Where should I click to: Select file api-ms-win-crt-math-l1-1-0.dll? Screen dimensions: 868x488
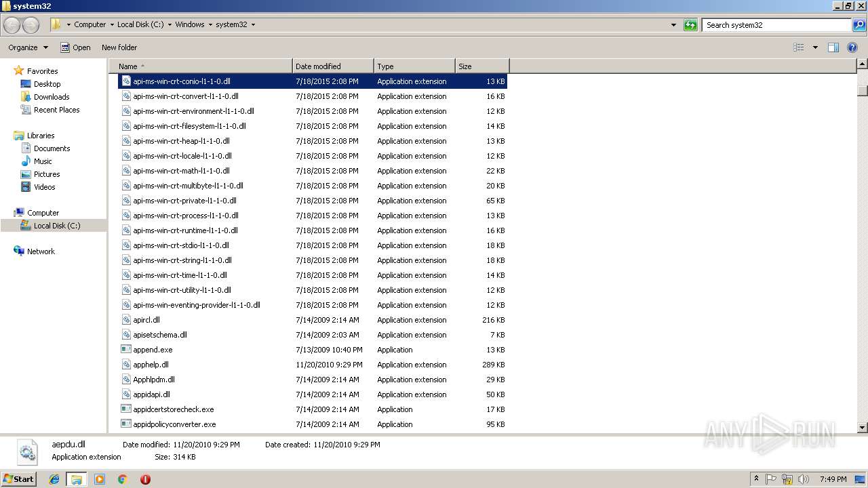click(181, 171)
